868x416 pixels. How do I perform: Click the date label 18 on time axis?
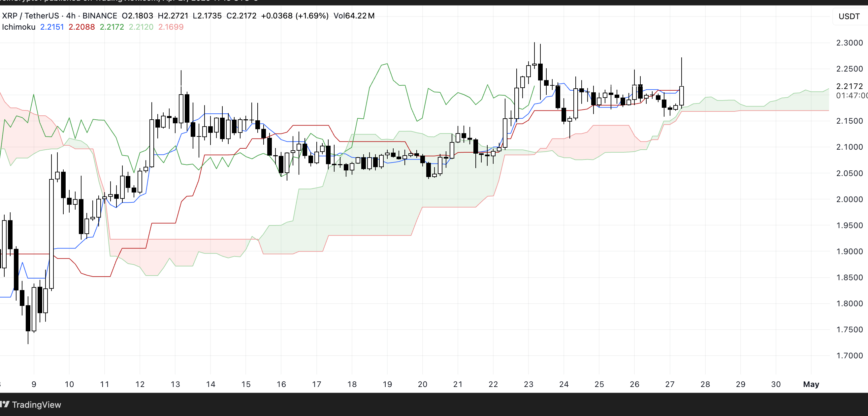click(x=352, y=384)
